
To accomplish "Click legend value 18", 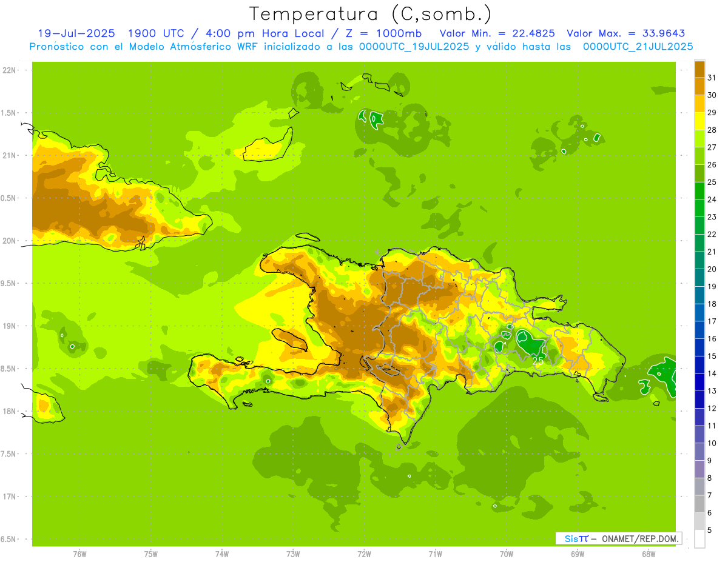I will coord(712,304).
